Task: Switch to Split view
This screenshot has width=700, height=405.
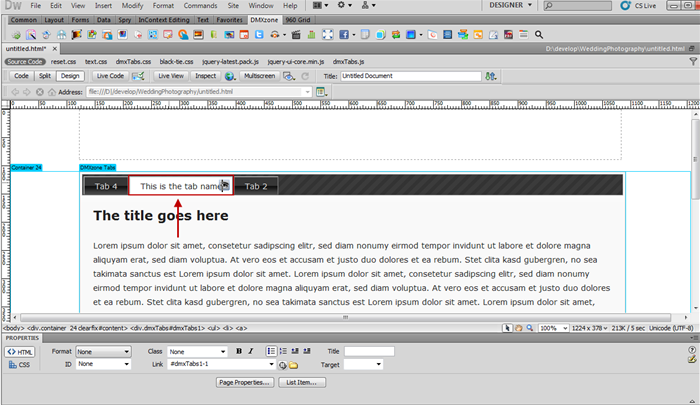Action: [45, 75]
